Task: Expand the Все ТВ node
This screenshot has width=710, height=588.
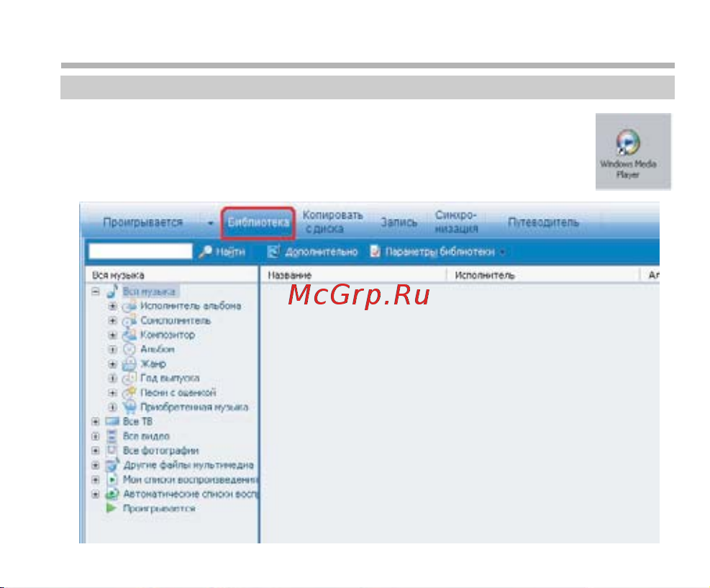Action: pyautogui.click(x=96, y=422)
